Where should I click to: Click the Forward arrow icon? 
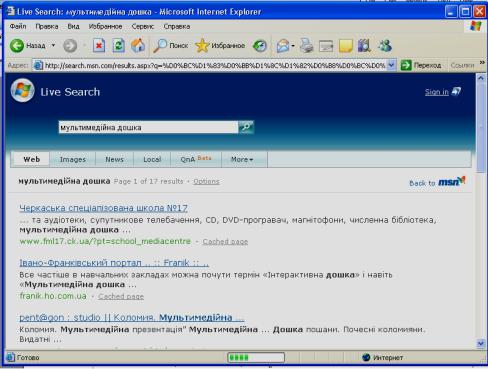point(70,46)
